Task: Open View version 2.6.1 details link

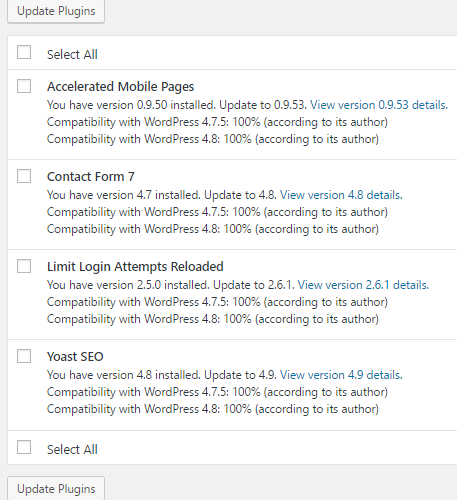Action: pyautogui.click(x=363, y=285)
